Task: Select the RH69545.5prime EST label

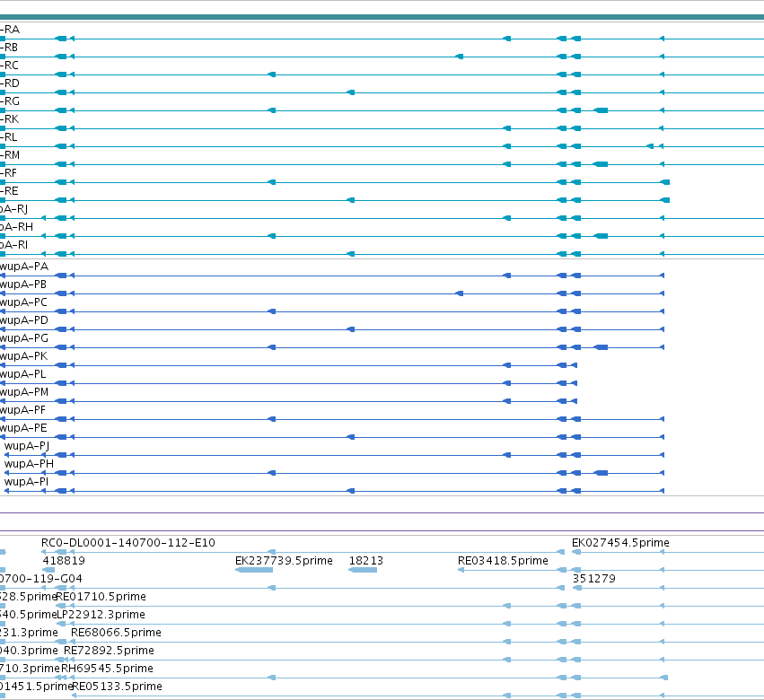Action: (x=107, y=669)
